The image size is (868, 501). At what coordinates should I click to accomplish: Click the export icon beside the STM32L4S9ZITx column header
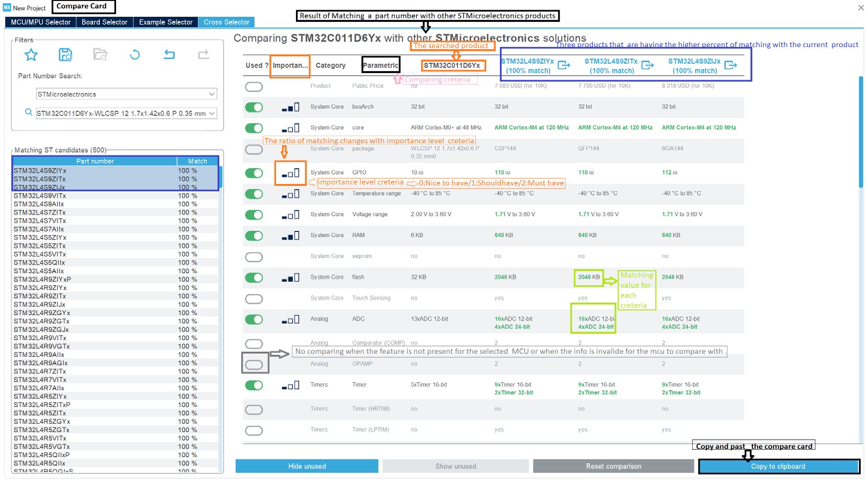[647, 65]
